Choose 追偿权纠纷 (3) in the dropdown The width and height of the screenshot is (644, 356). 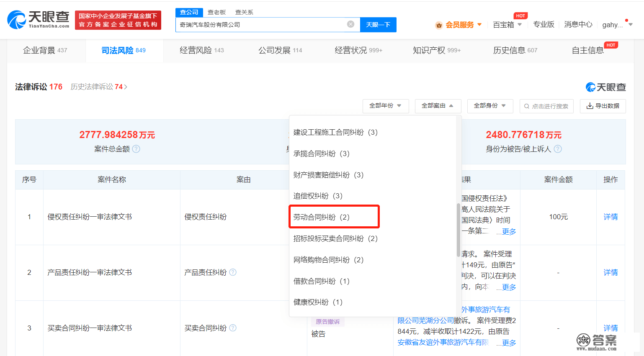tap(318, 196)
